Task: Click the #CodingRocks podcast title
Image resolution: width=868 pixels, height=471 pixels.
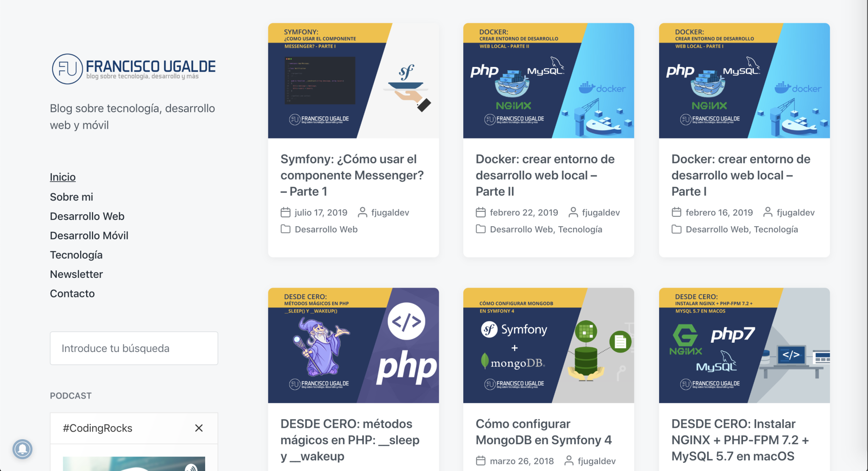Action: pyautogui.click(x=97, y=428)
